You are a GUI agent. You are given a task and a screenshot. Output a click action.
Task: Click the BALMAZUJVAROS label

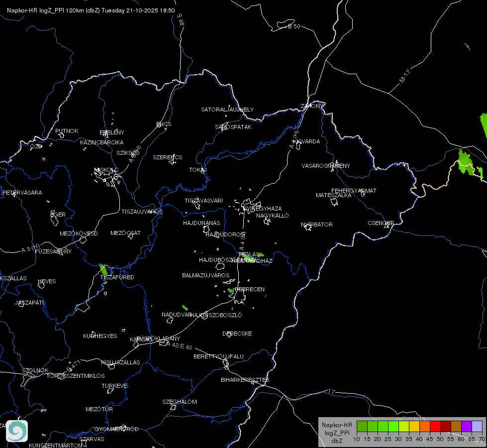[x=205, y=275]
